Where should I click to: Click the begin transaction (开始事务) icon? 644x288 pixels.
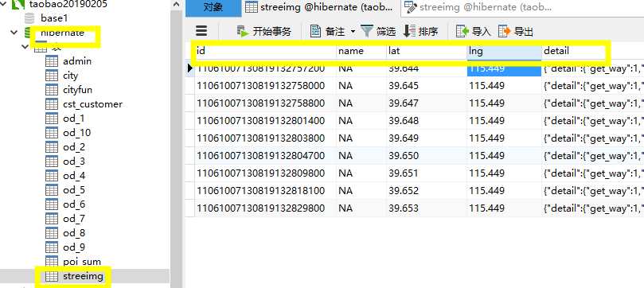pyautogui.click(x=243, y=31)
